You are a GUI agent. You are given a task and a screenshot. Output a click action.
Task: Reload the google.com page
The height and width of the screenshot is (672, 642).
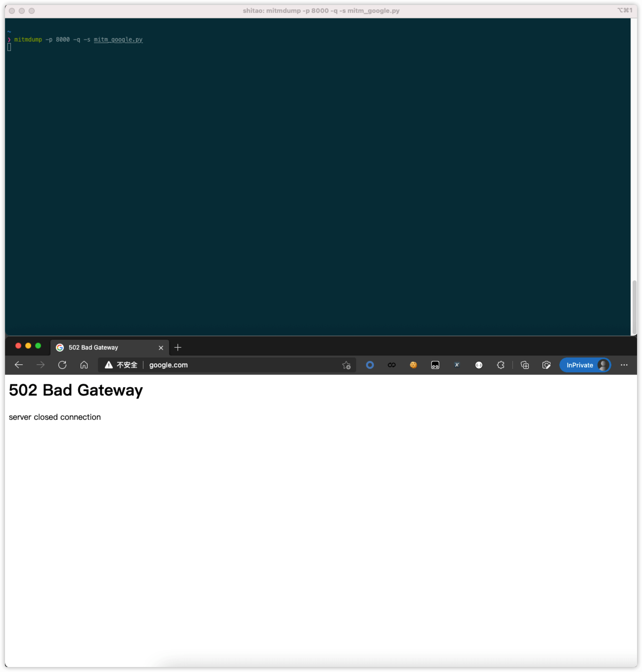62,365
